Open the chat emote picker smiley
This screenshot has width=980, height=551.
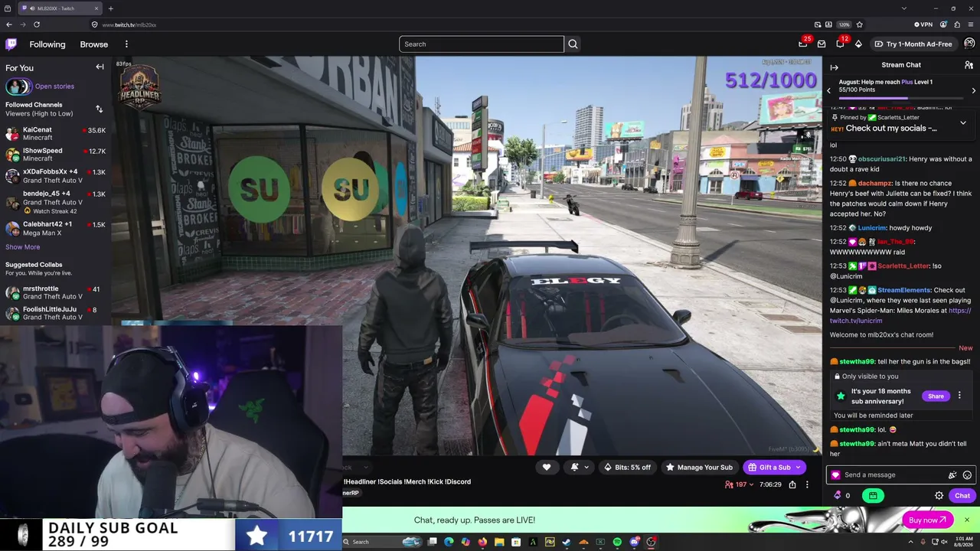[967, 475]
